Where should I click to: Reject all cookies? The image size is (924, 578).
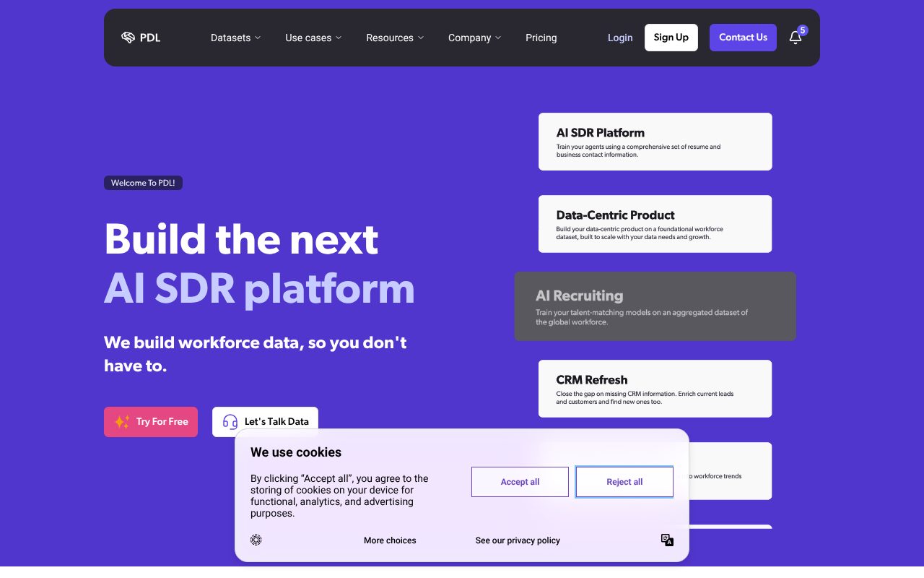pos(624,482)
